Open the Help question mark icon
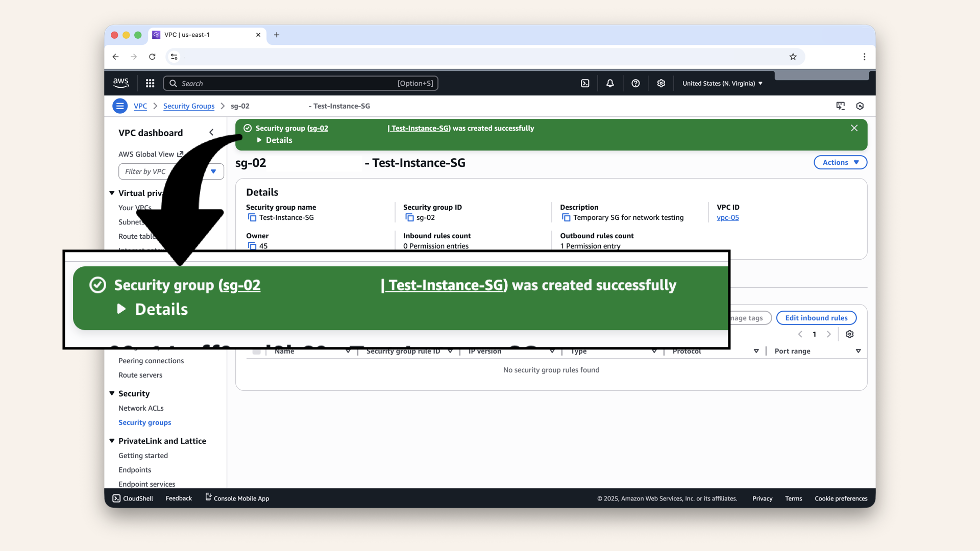 [635, 83]
